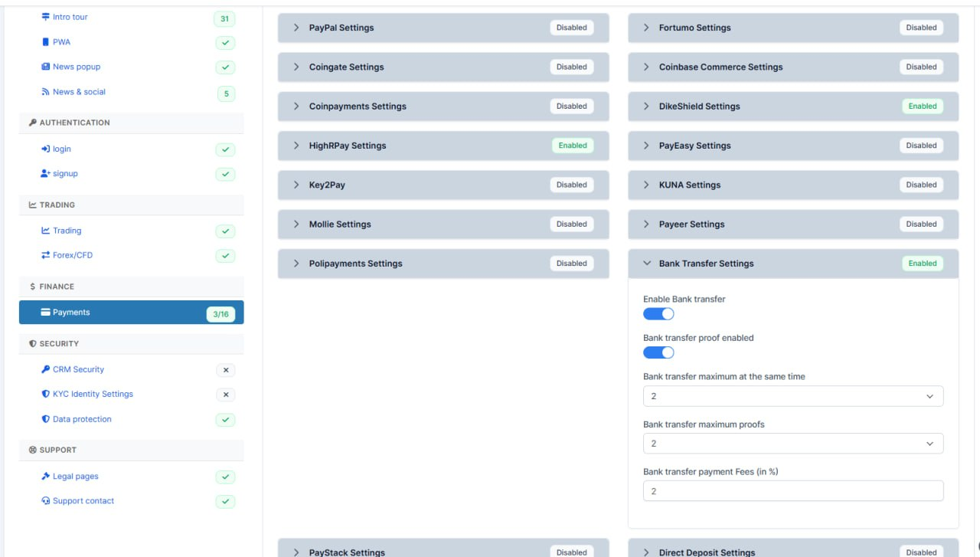
Task: Click the PWA mobile icon in sidebar
Action: pyautogui.click(x=45, y=42)
